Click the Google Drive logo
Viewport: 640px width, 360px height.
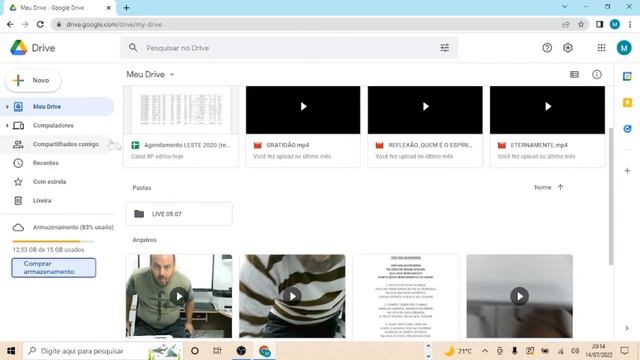coord(18,48)
